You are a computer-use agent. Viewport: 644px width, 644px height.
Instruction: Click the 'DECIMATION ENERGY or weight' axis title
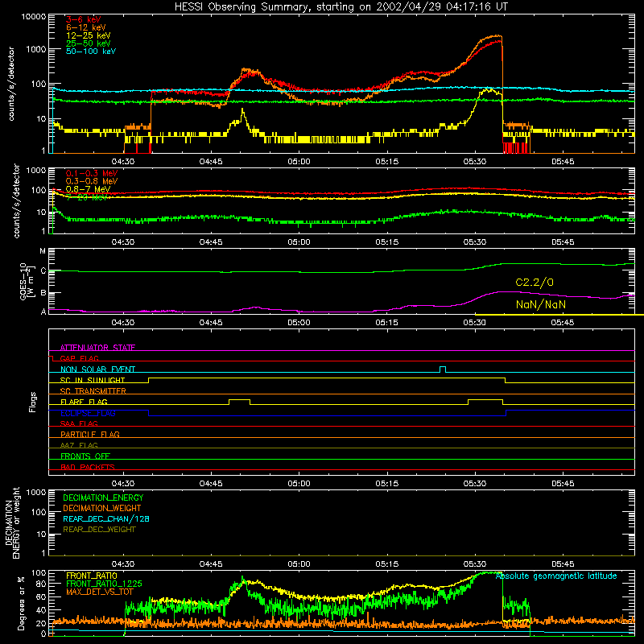(x=12, y=522)
